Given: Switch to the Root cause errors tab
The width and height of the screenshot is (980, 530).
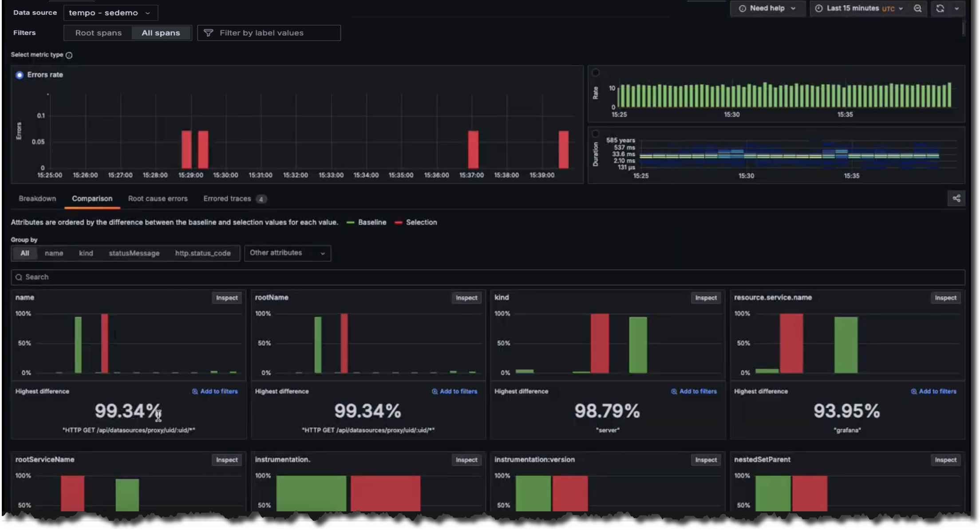Looking at the screenshot, I should (158, 198).
